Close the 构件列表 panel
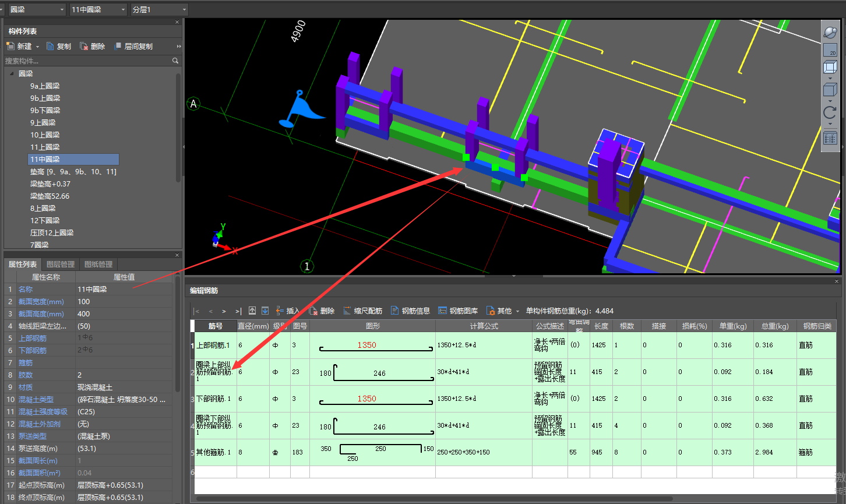This screenshot has height=504, width=846. (x=177, y=22)
